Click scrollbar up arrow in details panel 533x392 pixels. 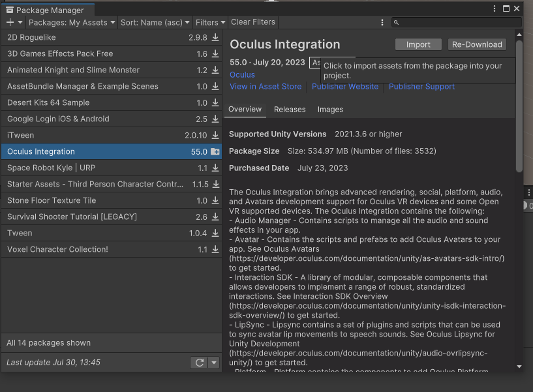tap(519, 35)
